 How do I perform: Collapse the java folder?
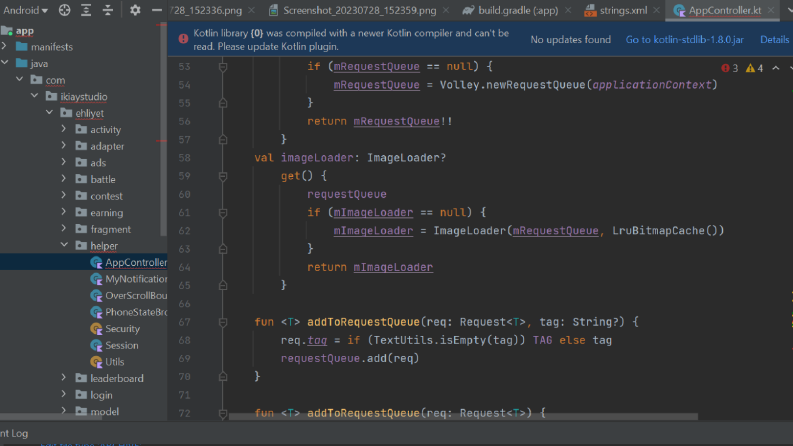coord(5,63)
